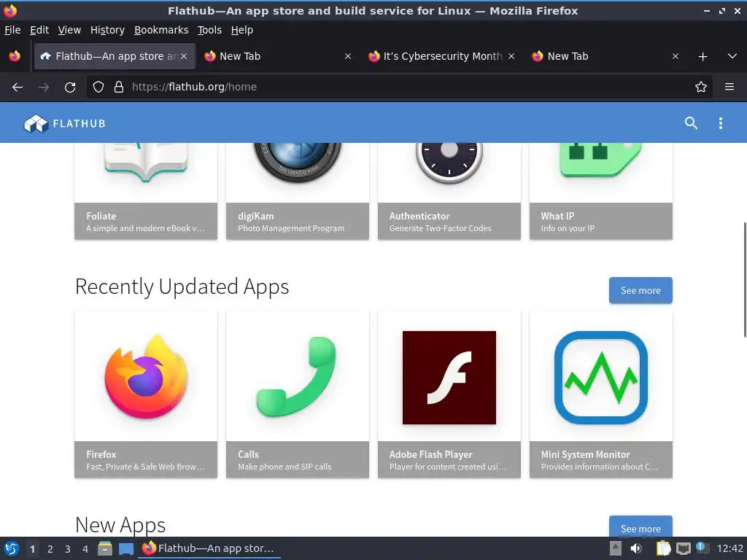Screen dimensions: 747x560
Task: Open the Adobe Flash Player icon card
Action: pos(449,377)
